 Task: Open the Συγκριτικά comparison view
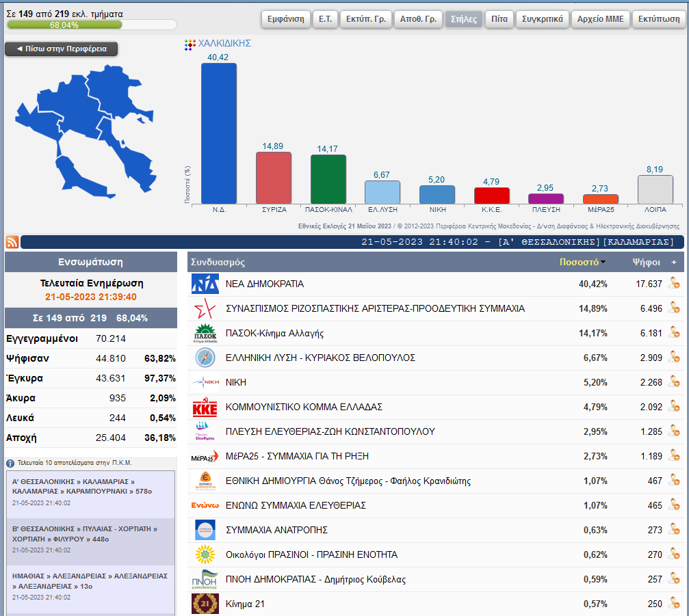[x=542, y=19]
